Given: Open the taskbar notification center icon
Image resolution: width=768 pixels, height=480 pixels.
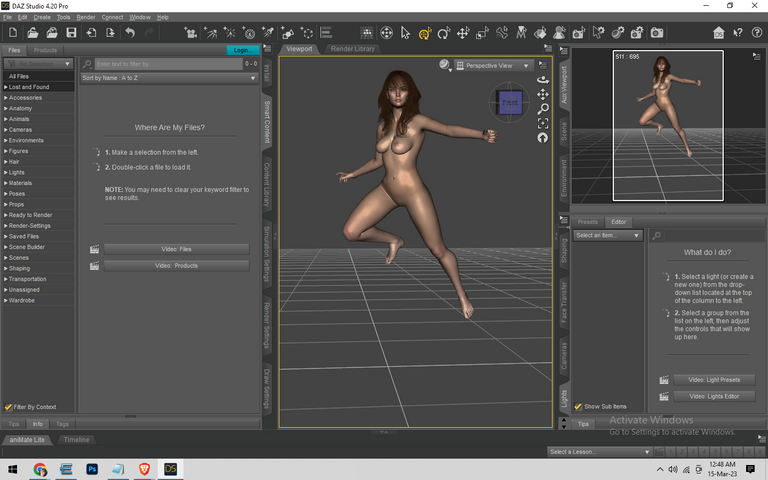Looking at the screenshot, I should pos(750,469).
